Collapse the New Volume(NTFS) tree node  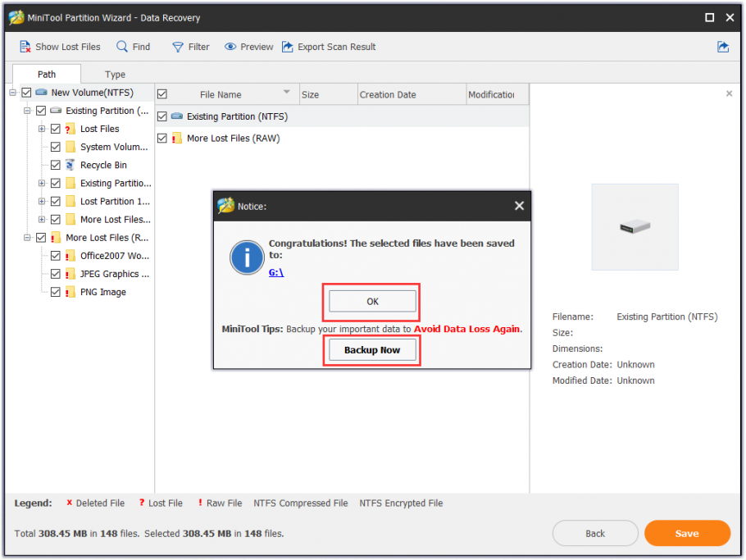pos(13,93)
